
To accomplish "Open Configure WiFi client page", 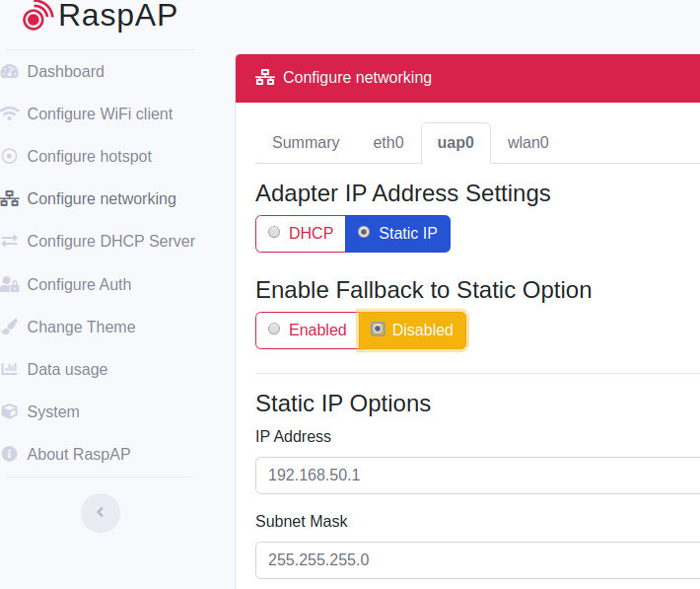I will click(100, 114).
